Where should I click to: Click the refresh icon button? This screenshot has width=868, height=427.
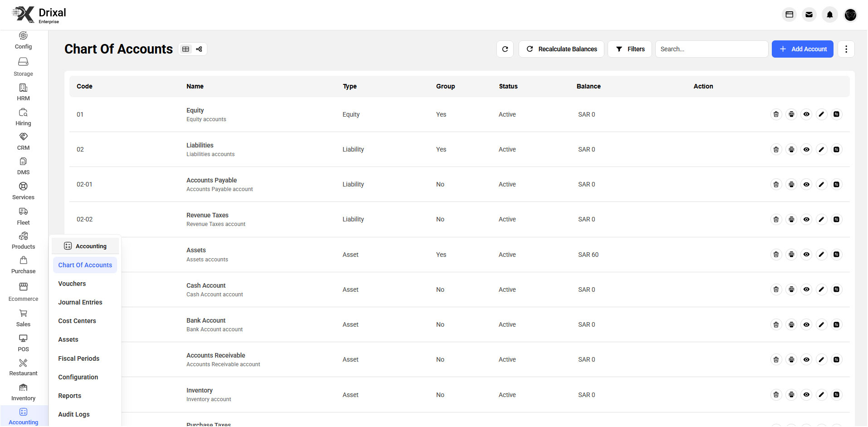[505, 49]
